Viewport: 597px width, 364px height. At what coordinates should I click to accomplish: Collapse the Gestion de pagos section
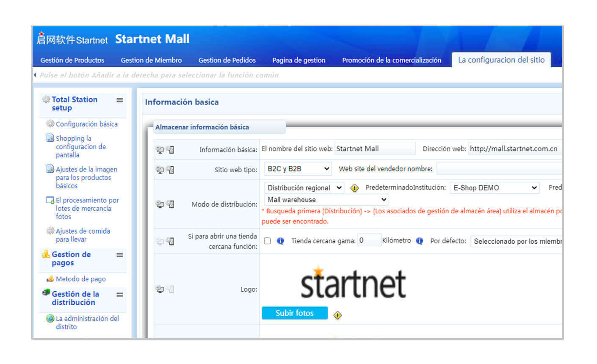tap(120, 255)
